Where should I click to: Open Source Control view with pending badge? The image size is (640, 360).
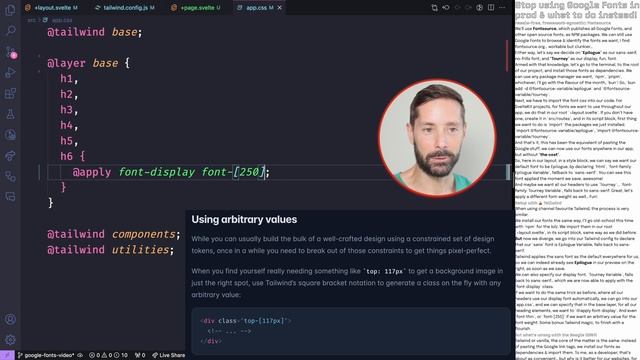coord(11,52)
